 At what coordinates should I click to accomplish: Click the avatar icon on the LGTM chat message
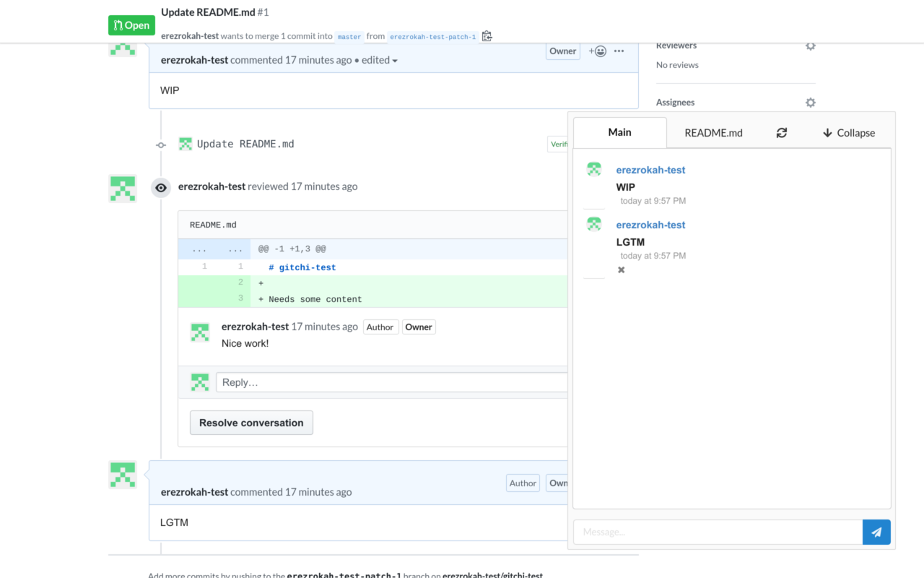(594, 224)
